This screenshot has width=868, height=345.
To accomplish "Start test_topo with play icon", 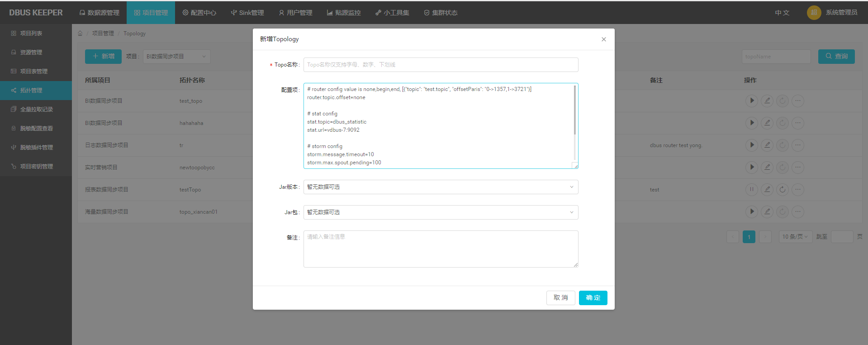I will click(x=752, y=101).
